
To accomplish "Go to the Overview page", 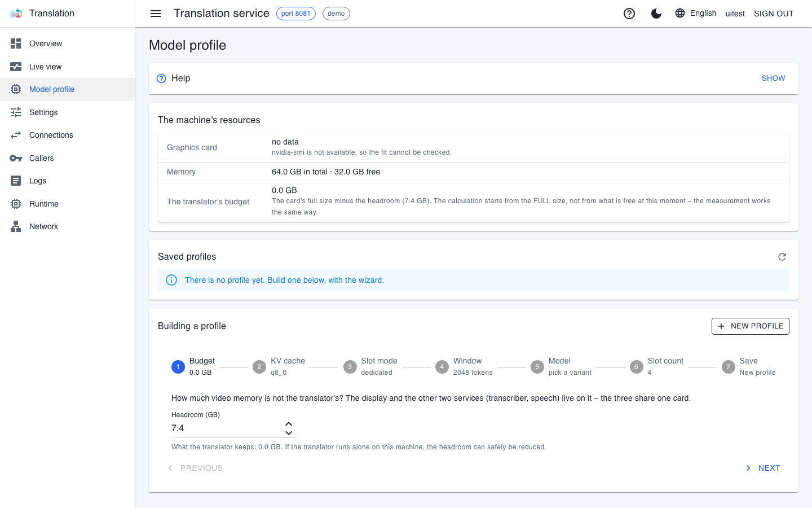I will (x=68, y=43).
